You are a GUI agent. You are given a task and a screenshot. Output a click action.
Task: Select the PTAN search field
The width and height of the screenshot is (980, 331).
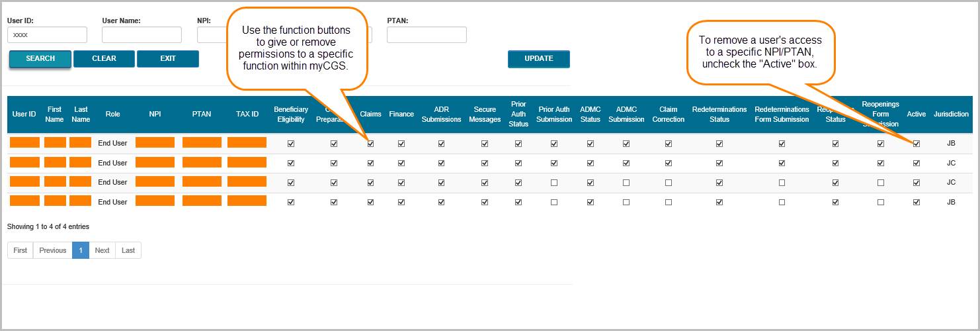[x=427, y=35]
